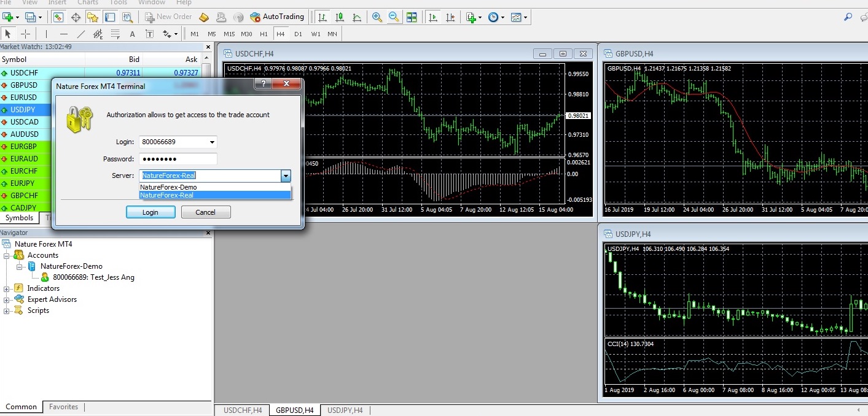Click the Password input field
This screenshot has width=868, height=416.
pyautogui.click(x=178, y=159)
